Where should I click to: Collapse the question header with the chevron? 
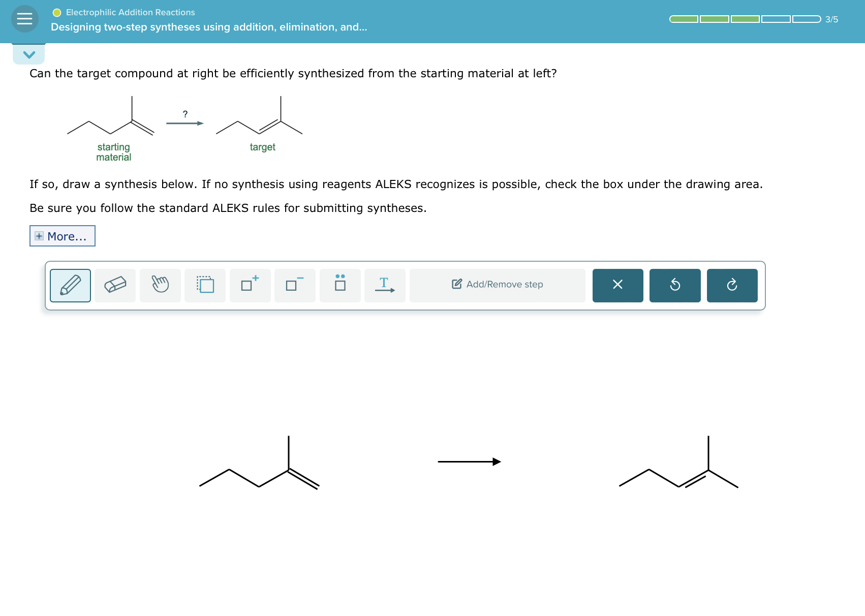pyautogui.click(x=28, y=54)
